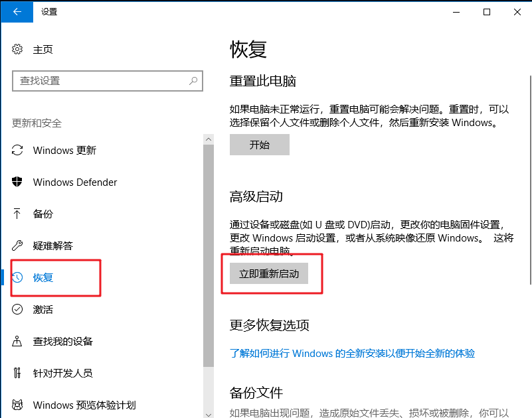Switch to the 激活 section
This screenshot has width=532, height=418.
pyautogui.click(x=43, y=309)
